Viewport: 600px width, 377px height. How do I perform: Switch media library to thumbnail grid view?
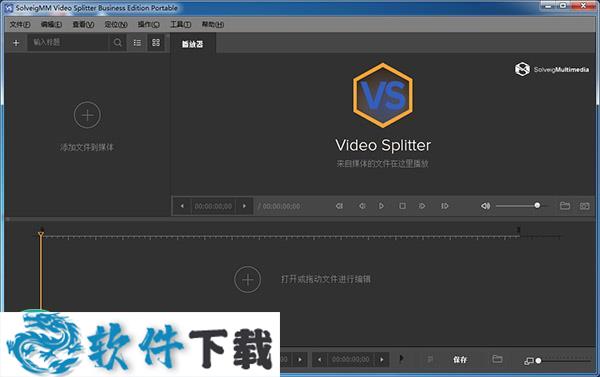point(156,42)
